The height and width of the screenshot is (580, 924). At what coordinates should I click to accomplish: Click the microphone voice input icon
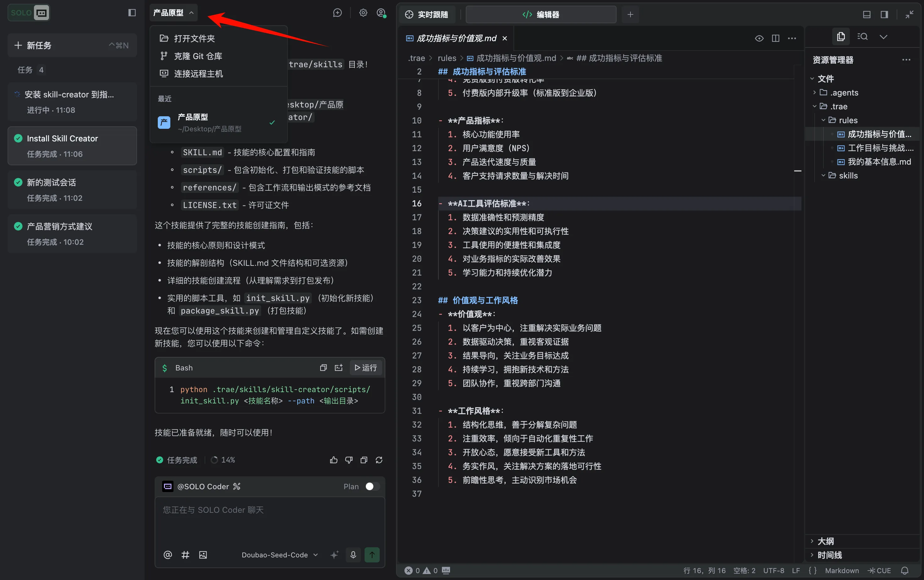(x=353, y=555)
